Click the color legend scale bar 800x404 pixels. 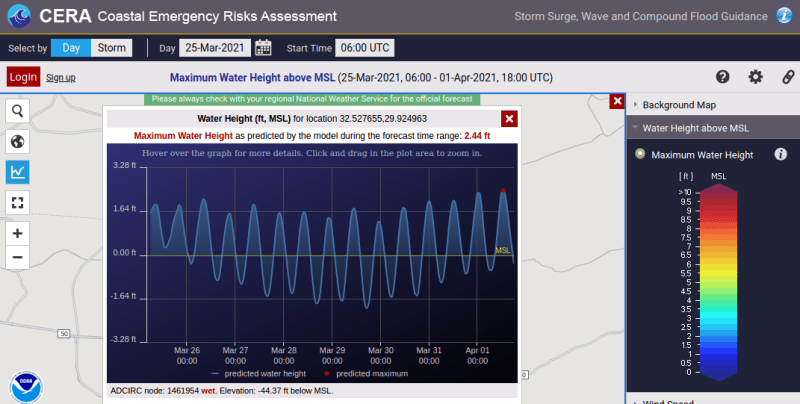pos(718,282)
